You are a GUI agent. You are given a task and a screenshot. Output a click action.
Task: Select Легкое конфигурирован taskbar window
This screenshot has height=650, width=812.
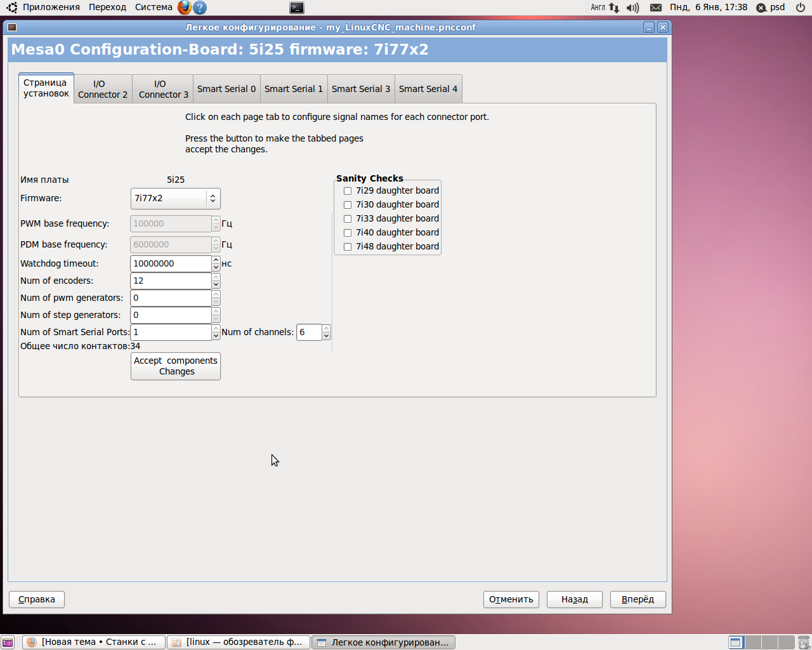click(383, 642)
